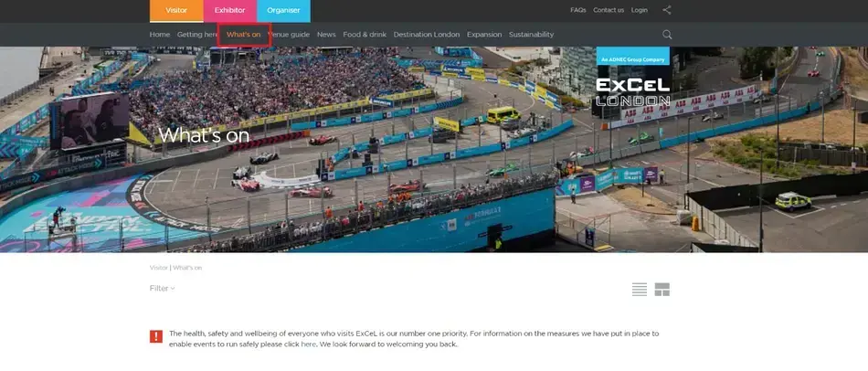Go to Destination London page
Image resolution: width=868 pixels, height=371 pixels.
point(427,35)
